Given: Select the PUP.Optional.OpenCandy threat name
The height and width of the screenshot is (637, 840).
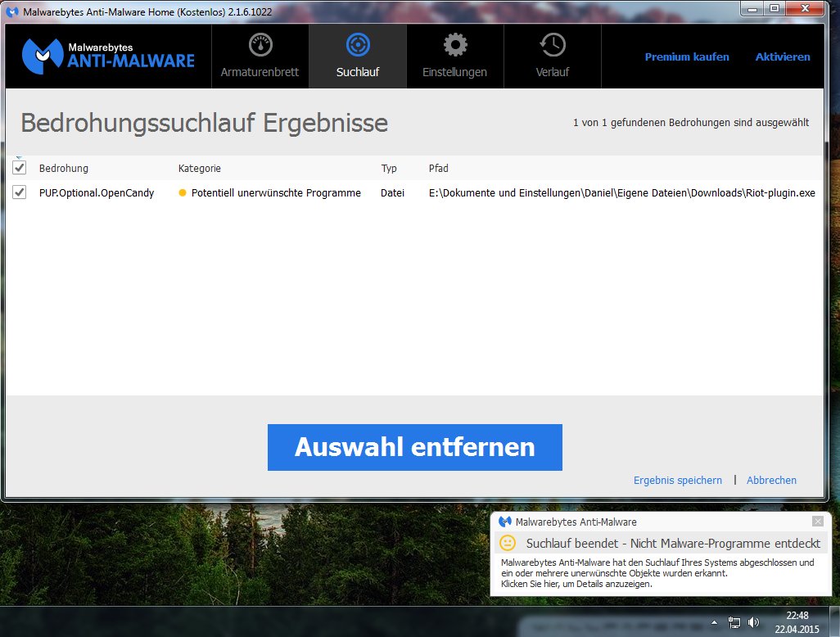Looking at the screenshot, I should pos(97,193).
